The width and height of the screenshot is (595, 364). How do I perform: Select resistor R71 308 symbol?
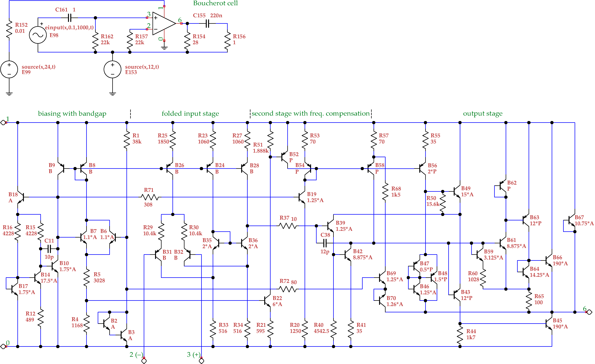pyautogui.click(x=150, y=197)
